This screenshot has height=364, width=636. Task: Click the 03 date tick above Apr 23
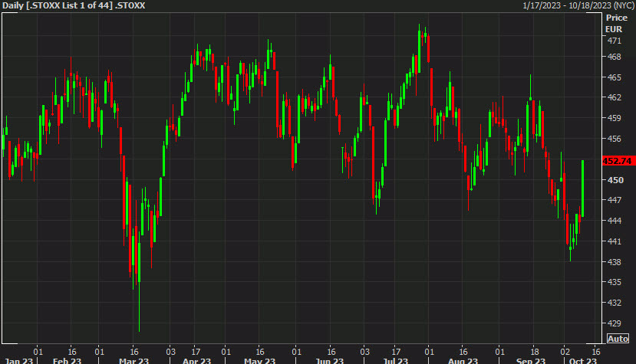pyautogui.click(x=171, y=352)
